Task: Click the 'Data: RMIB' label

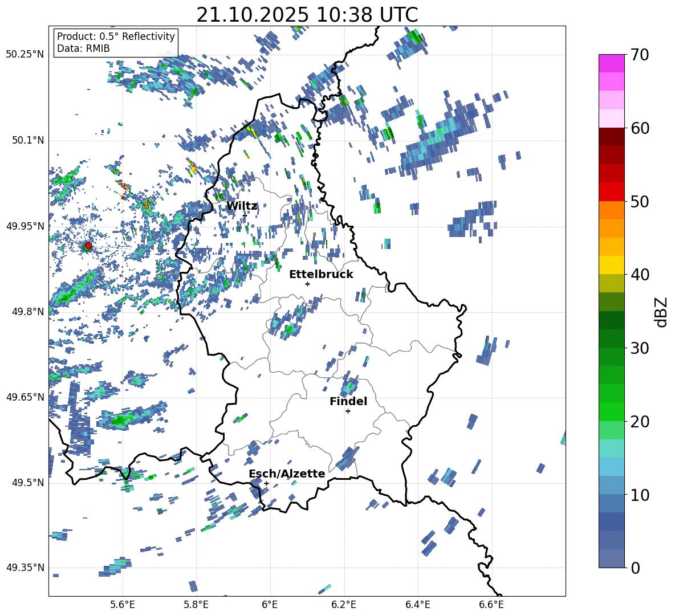Action: pyautogui.click(x=83, y=48)
